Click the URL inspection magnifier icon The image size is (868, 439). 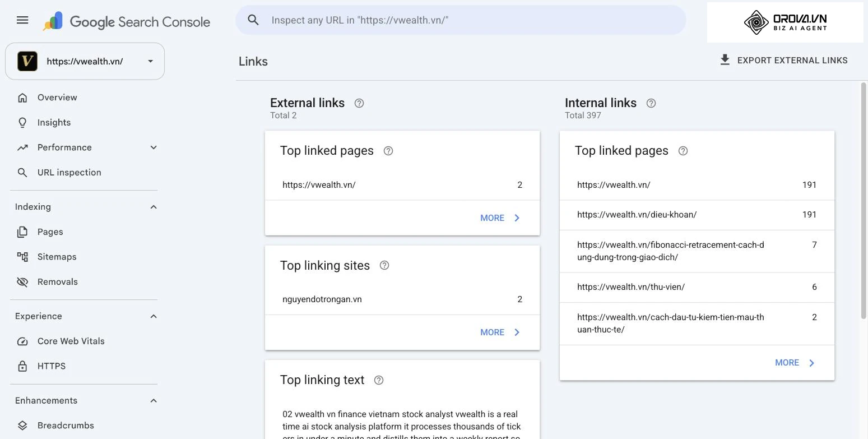tap(22, 173)
